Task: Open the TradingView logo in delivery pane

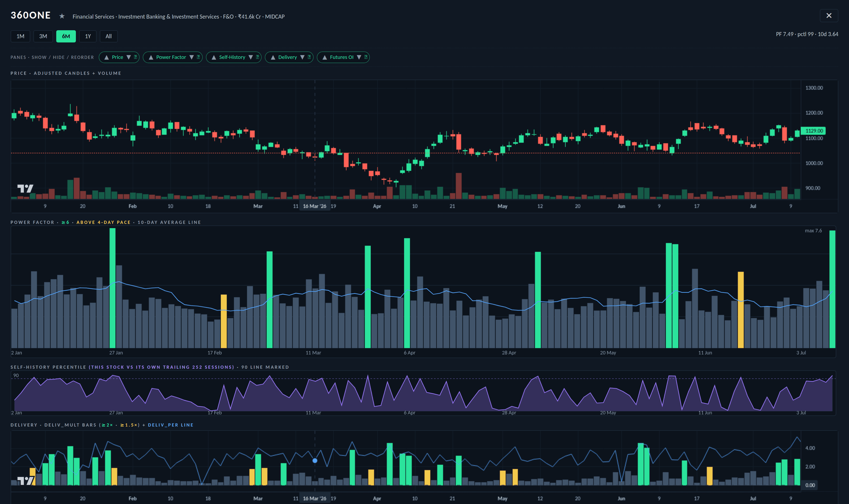Action: click(25, 481)
